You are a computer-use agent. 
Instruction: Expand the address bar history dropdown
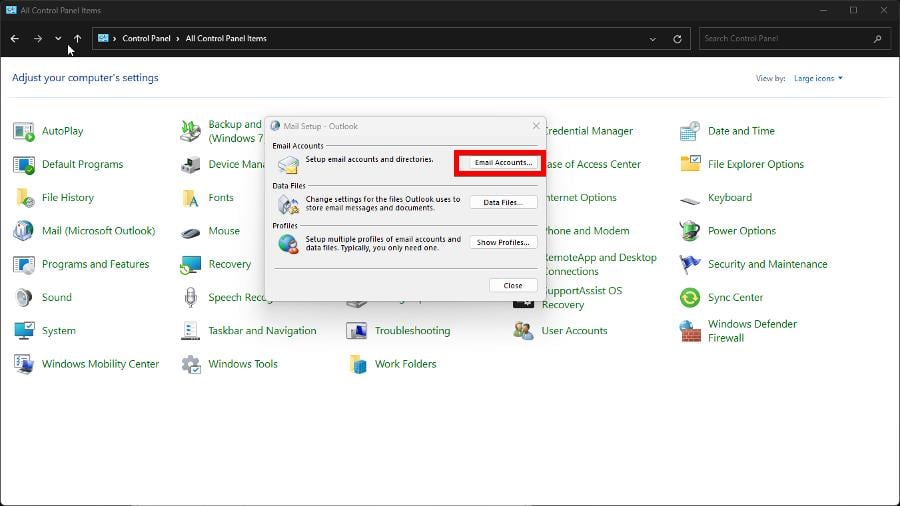tap(653, 39)
